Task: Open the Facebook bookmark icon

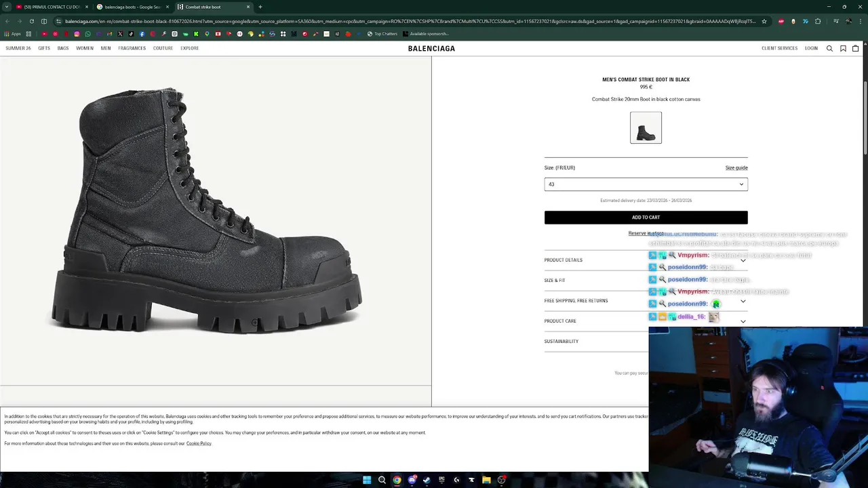Action: point(142,34)
